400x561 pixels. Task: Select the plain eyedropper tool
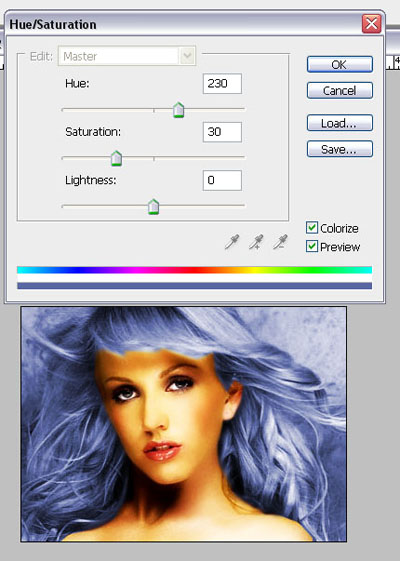tap(232, 242)
